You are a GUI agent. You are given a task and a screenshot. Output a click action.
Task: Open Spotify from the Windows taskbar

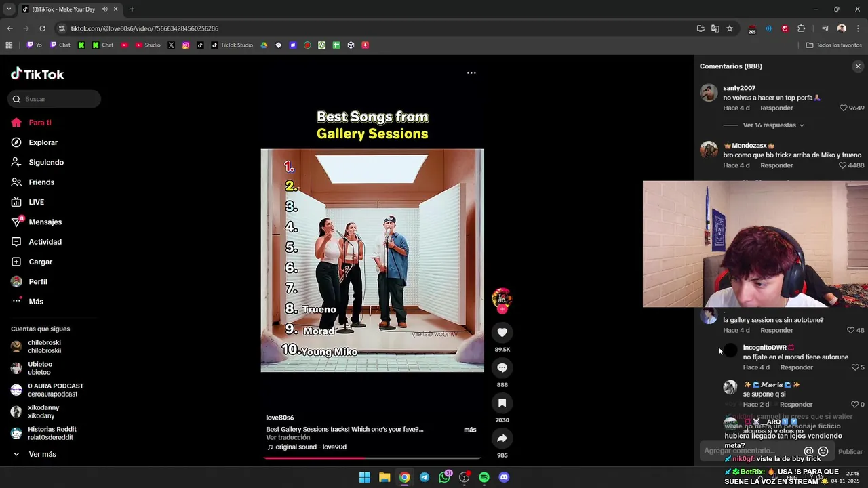tap(484, 477)
